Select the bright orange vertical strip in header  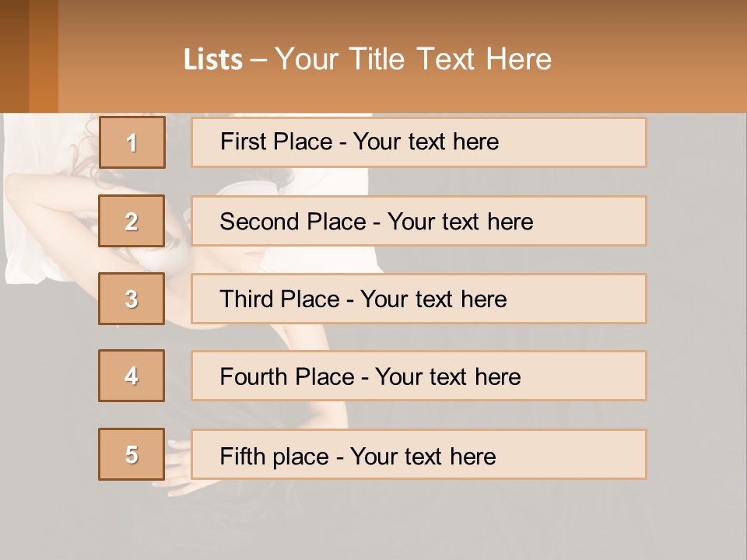tap(44, 54)
